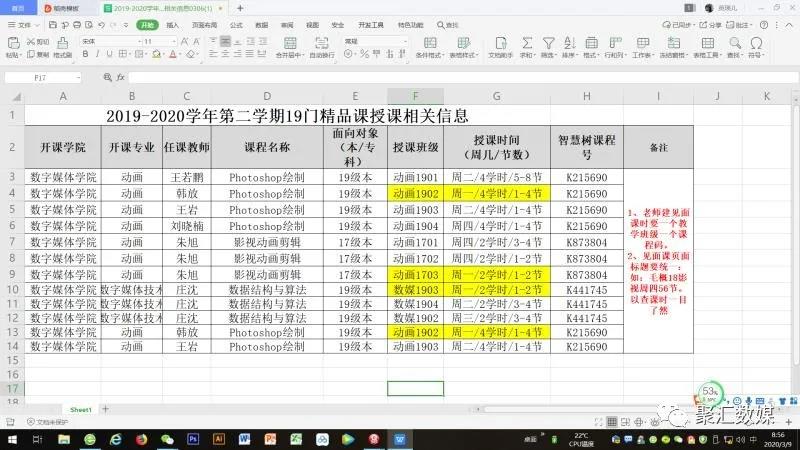Screen dimensions: 800x450
Task: Select the yellow cell 动画1703 in row 9
Action: point(415,274)
